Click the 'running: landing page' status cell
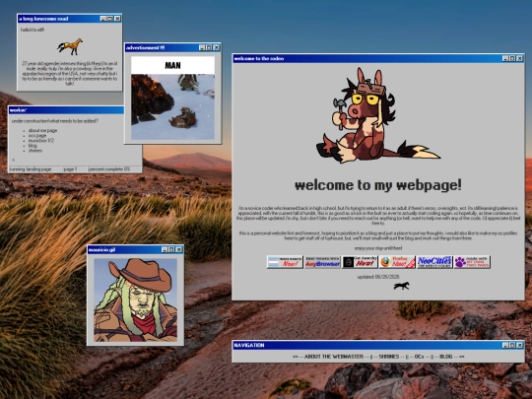This screenshot has width=532, height=399. (x=35, y=169)
